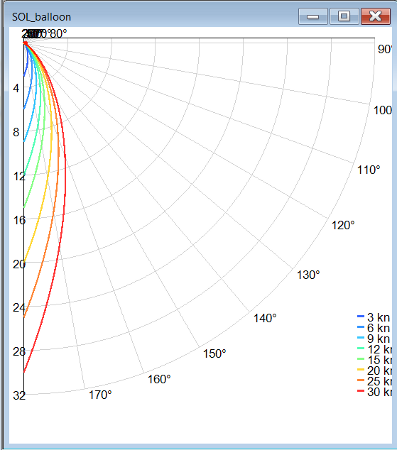Click the radial axis value 12

coord(19,176)
